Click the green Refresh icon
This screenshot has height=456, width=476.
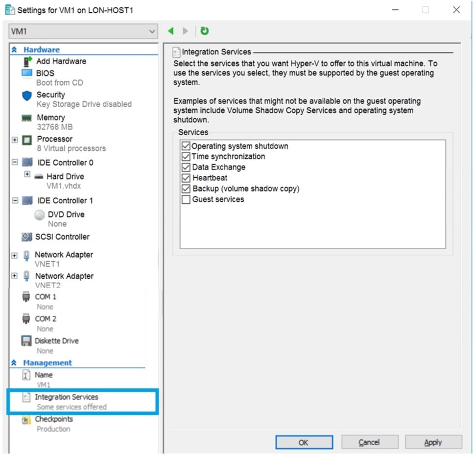(205, 31)
